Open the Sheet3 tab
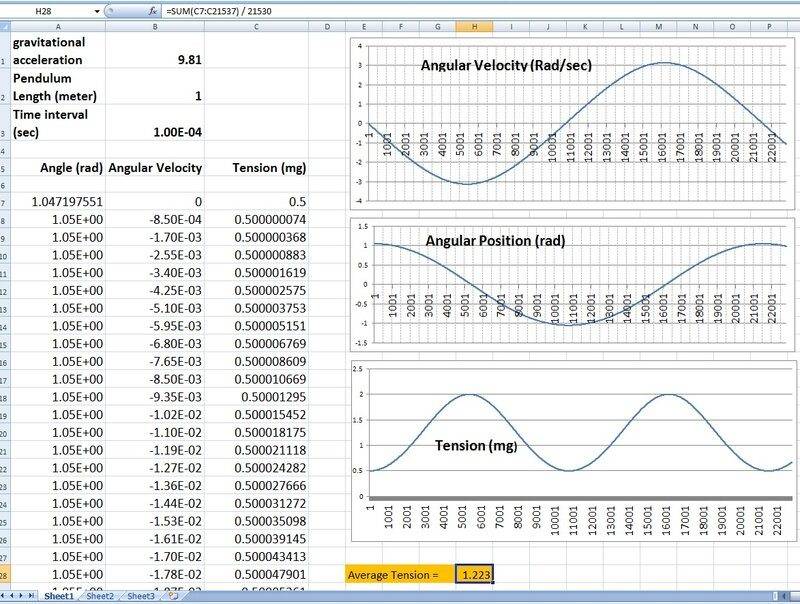This screenshot has width=800, height=604. [x=140, y=597]
